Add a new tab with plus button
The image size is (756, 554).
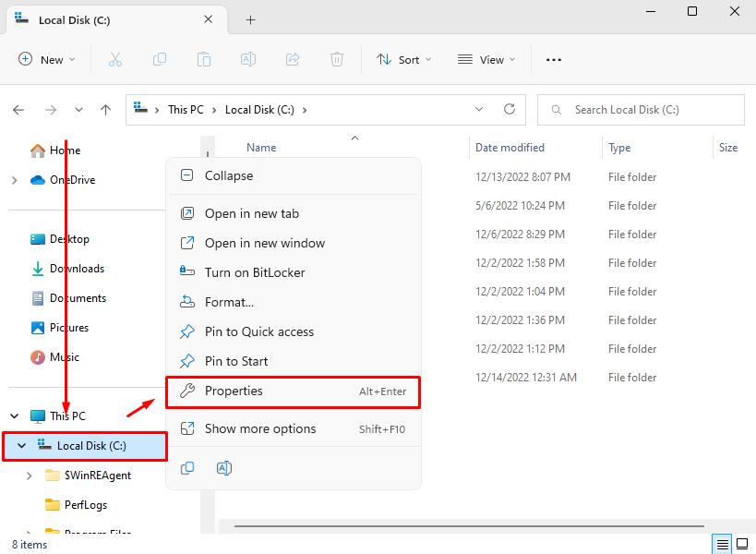point(251,19)
